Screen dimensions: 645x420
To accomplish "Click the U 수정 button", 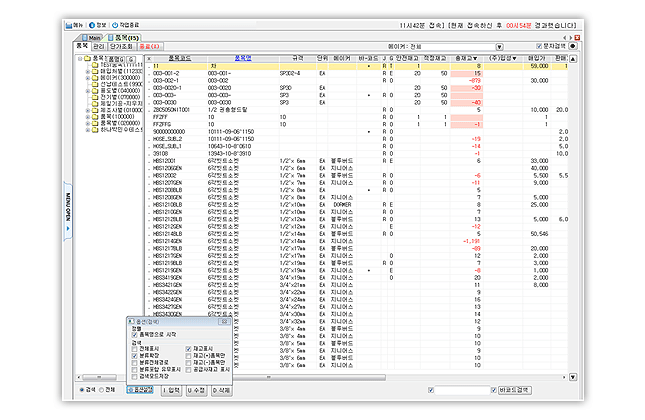I will pyautogui.click(x=196, y=390).
